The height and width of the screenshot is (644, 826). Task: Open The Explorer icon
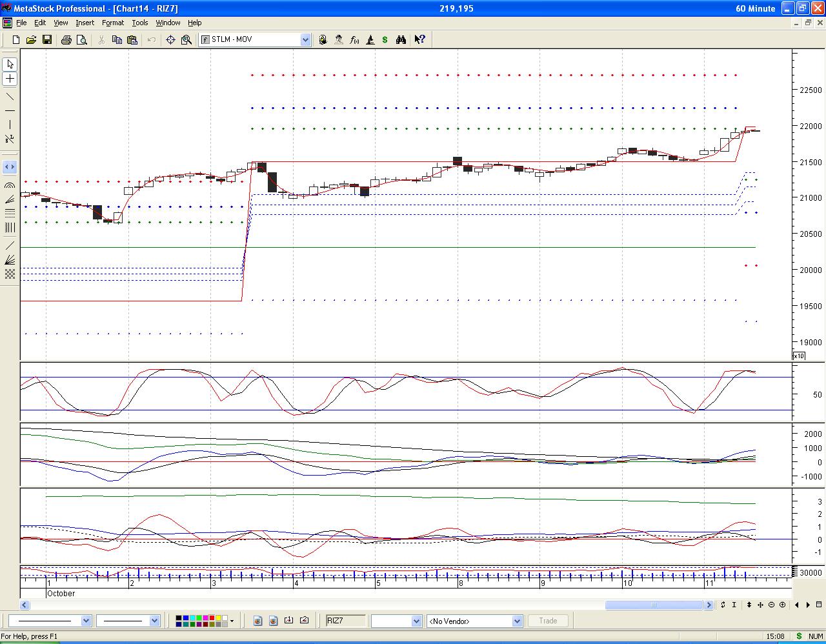tap(323, 39)
